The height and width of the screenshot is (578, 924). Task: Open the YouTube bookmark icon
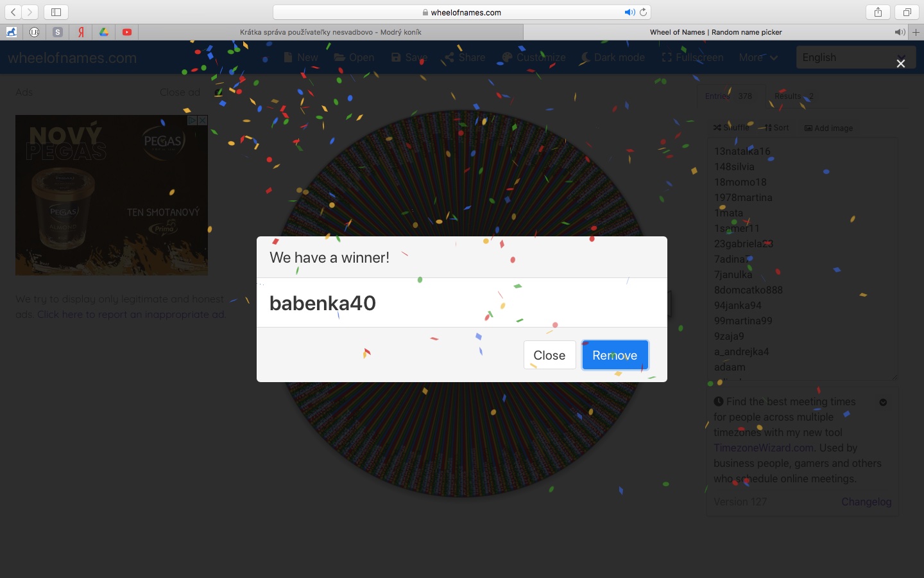pos(127,32)
